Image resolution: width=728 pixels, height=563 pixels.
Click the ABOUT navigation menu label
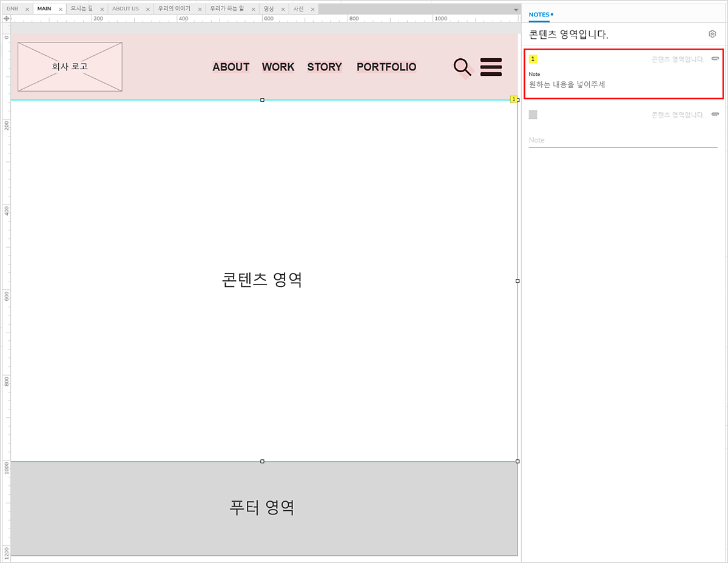point(231,67)
